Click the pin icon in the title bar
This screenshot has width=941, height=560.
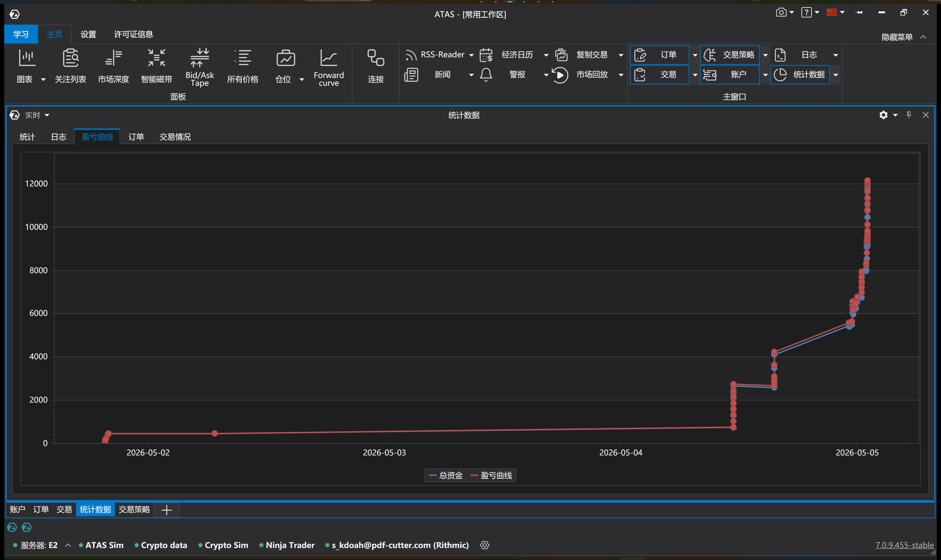pyautogui.click(x=859, y=12)
